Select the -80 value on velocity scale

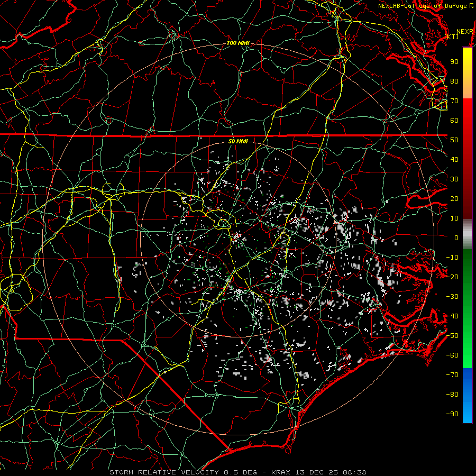(452, 395)
